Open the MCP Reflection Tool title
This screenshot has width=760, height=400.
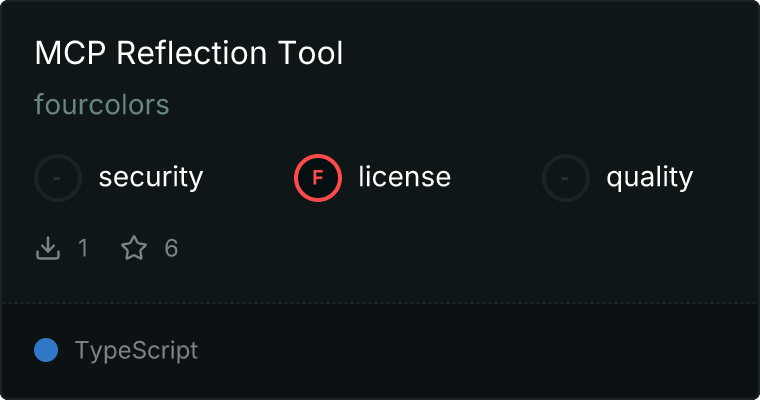coord(188,54)
